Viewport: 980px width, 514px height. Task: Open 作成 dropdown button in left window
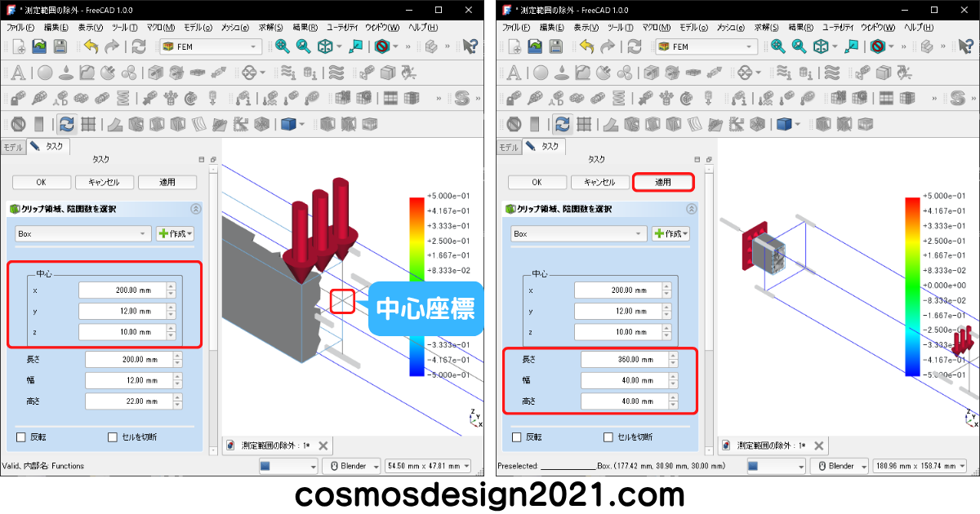175,233
